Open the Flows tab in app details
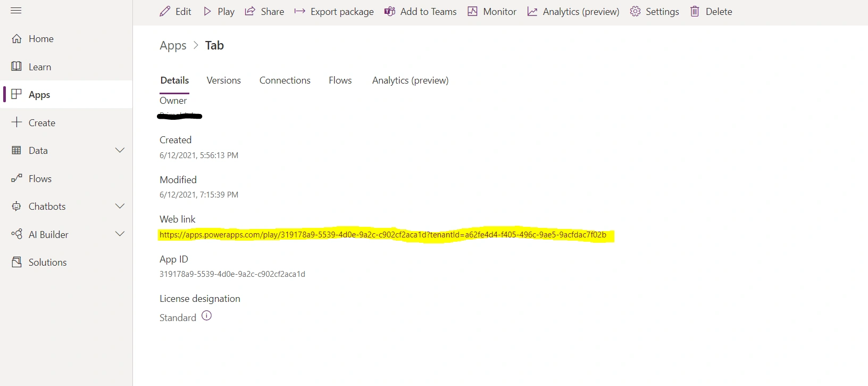868x386 pixels. pyautogui.click(x=340, y=80)
